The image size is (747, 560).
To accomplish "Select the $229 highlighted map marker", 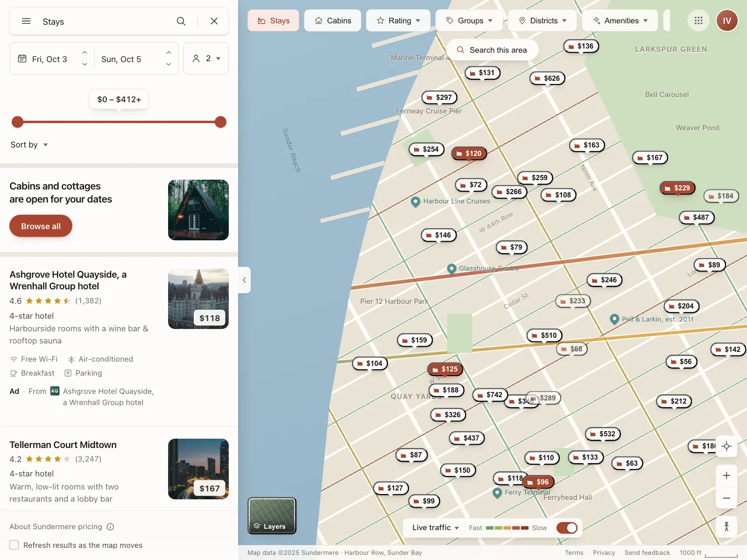I will tap(677, 188).
